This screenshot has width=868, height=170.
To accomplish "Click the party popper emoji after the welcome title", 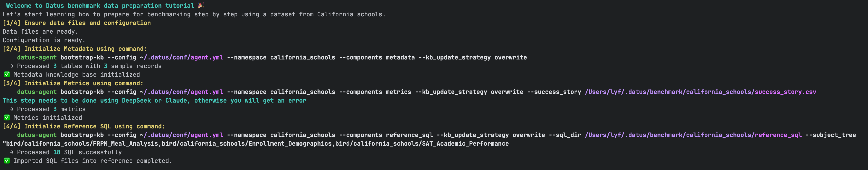I will pyautogui.click(x=201, y=5).
